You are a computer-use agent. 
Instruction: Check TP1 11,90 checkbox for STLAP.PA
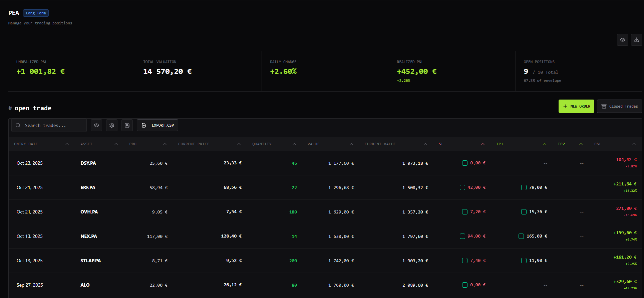pyautogui.click(x=524, y=261)
